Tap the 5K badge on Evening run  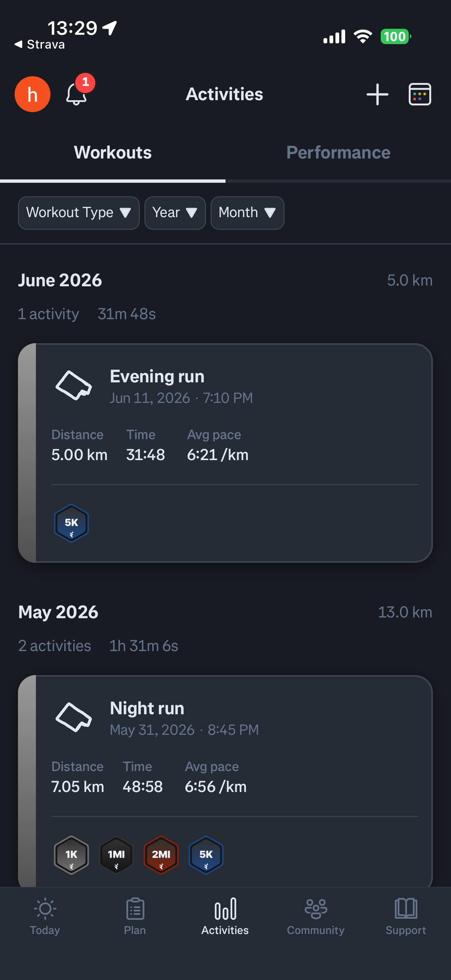pos(71,523)
